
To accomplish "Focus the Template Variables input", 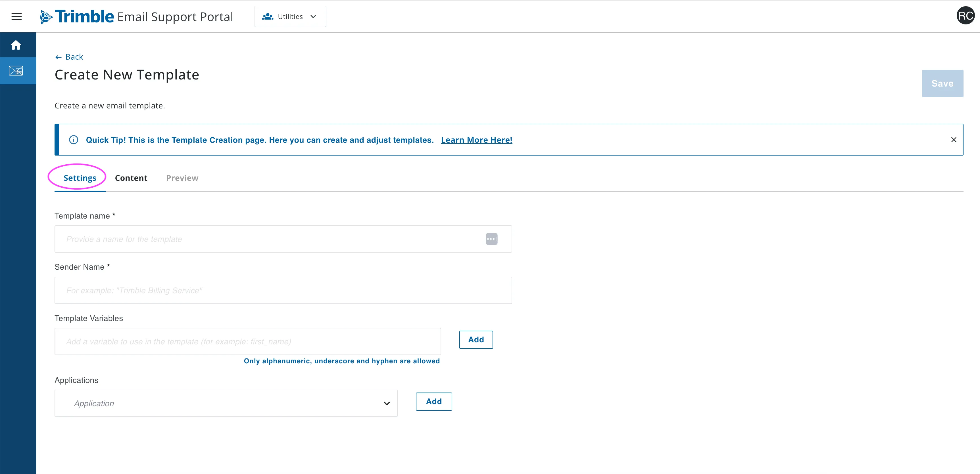I will tap(248, 342).
